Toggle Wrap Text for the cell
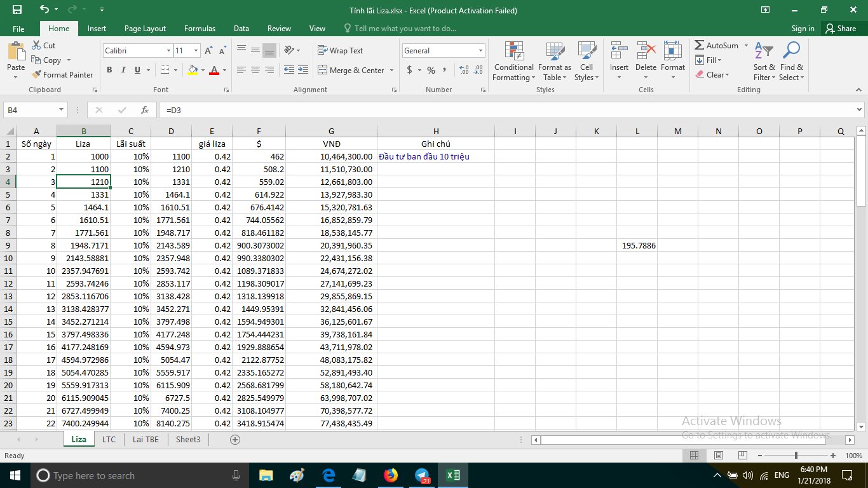Screen dimensions: 868x488 (340, 51)
